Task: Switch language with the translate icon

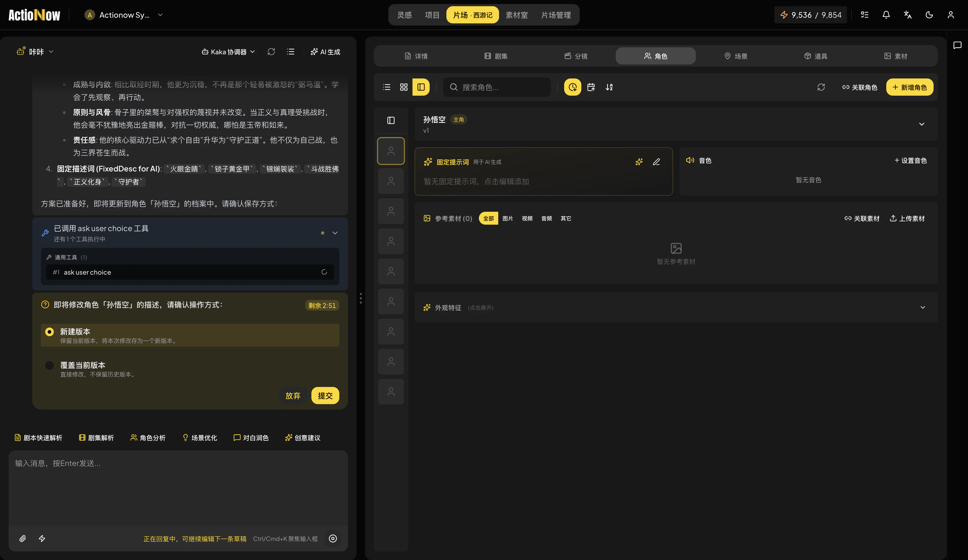Action: tap(907, 15)
